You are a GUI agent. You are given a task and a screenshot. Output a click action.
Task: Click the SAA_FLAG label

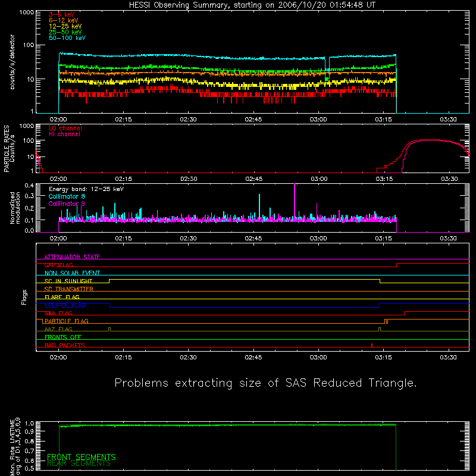[58, 313]
